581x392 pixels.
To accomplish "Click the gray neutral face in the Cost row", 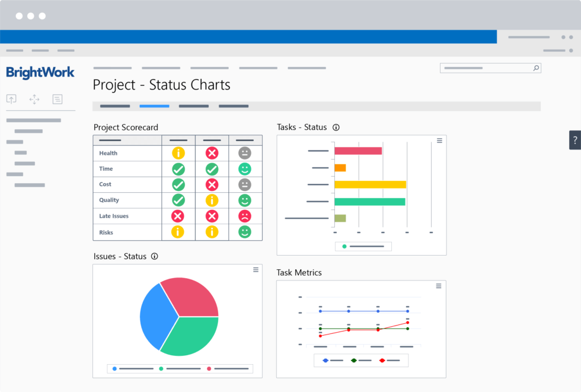I will pyautogui.click(x=245, y=184).
